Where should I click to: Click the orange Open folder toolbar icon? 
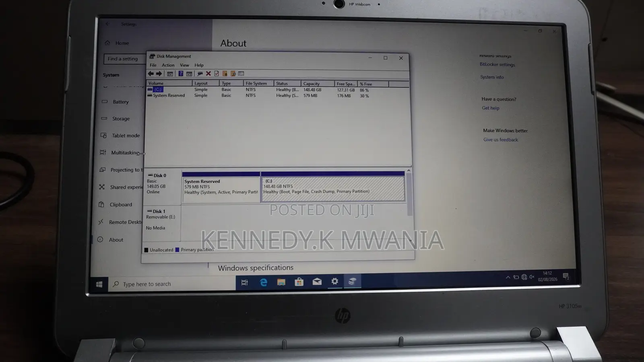point(225,74)
